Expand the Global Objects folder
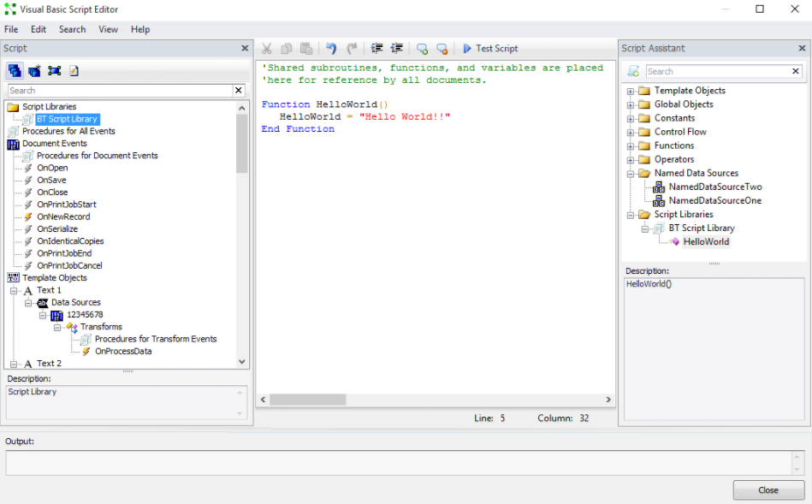This screenshot has height=504, width=812. coord(631,105)
